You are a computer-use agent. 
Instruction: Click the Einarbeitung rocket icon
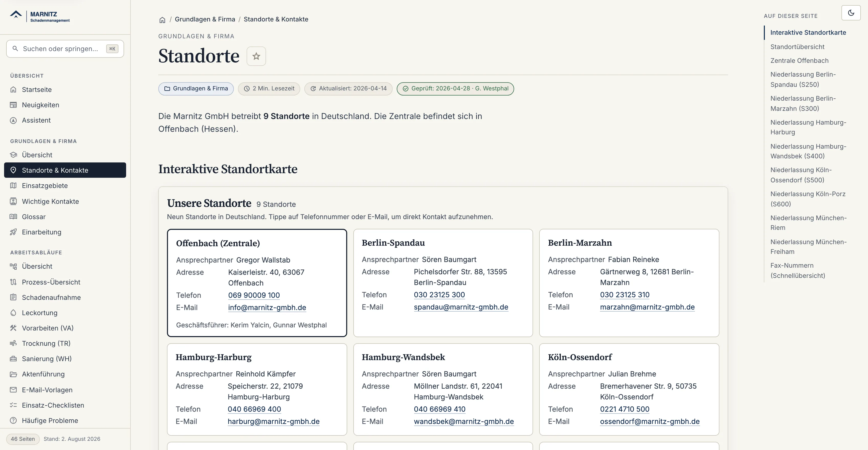click(x=14, y=232)
